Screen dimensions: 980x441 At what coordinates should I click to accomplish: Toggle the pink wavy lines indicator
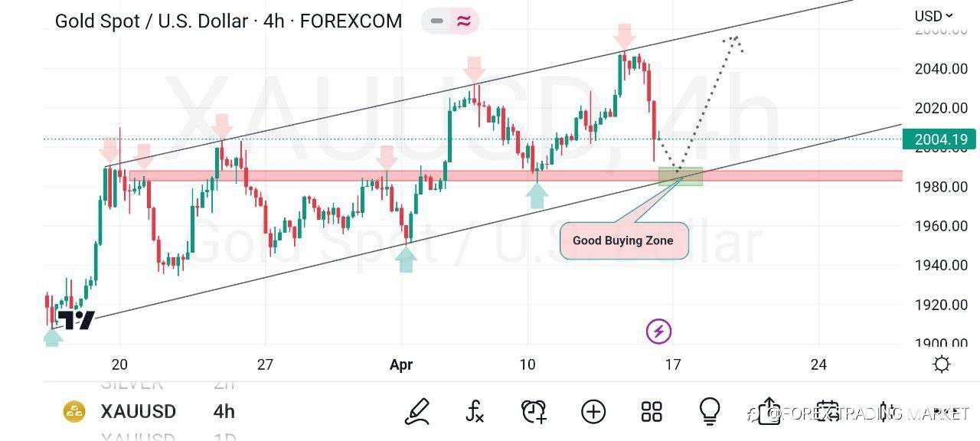[464, 21]
